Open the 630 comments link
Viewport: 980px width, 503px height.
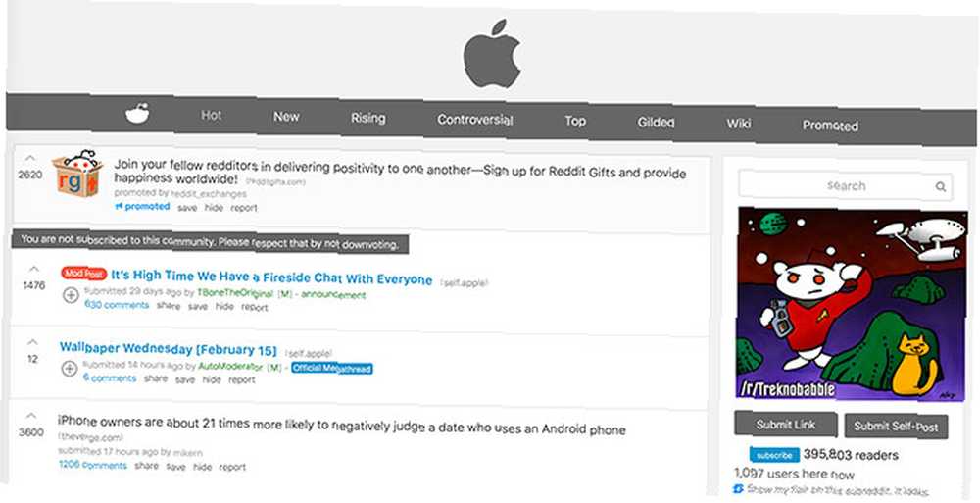(x=117, y=305)
